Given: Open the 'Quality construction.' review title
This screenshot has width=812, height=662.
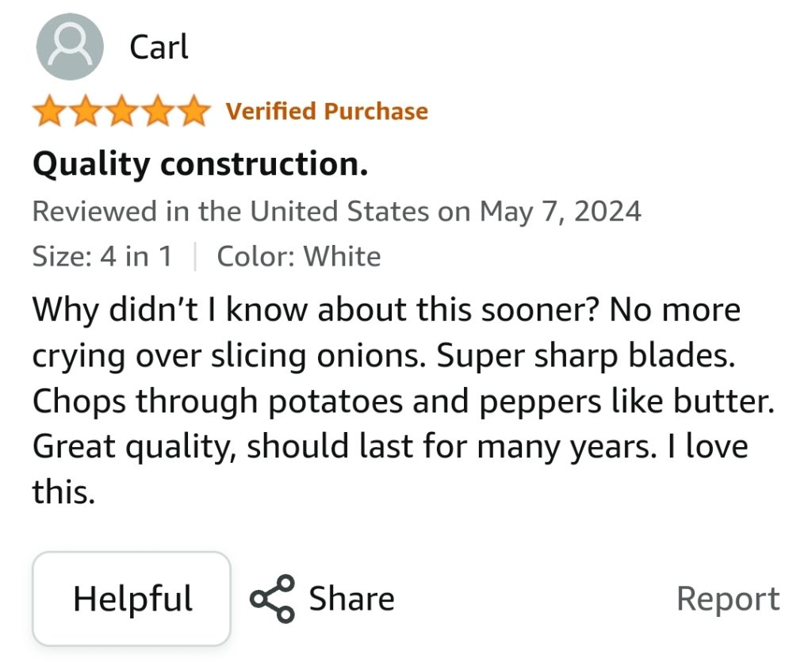Looking at the screenshot, I should pos(201,164).
